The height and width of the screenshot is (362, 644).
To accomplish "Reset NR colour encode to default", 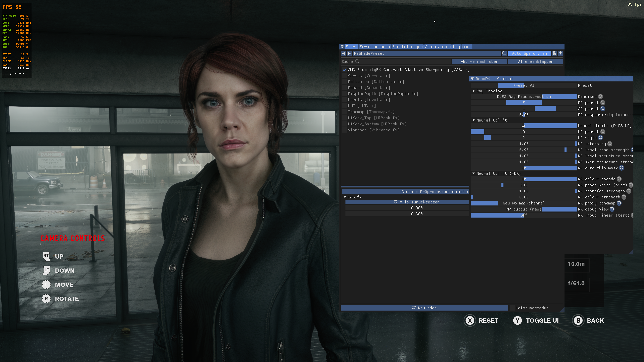I will (x=619, y=179).
